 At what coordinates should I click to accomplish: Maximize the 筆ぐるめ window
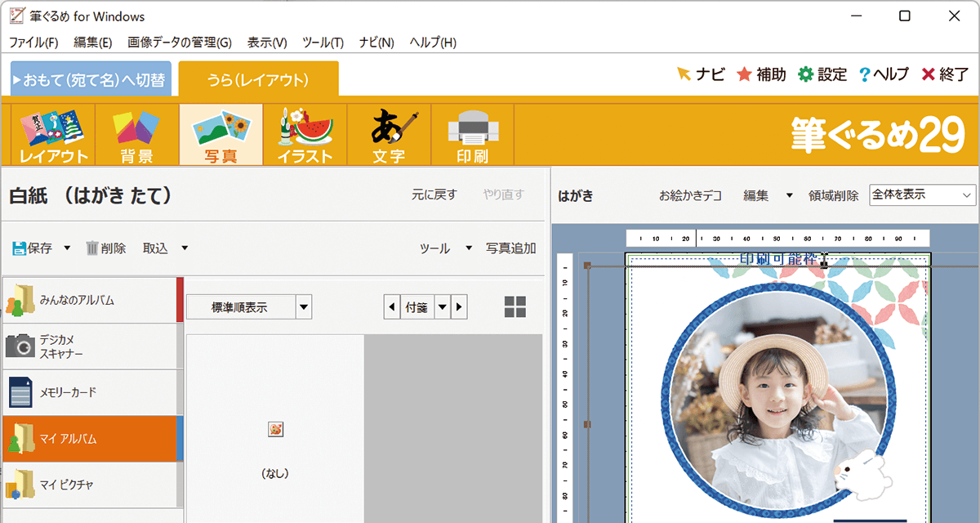point(905,16)
